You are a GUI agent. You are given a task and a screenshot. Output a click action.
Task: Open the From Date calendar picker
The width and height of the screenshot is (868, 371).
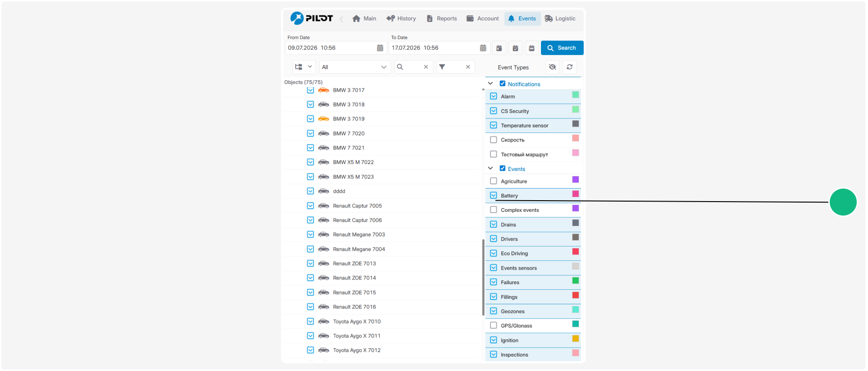click(x=380, y=48)
